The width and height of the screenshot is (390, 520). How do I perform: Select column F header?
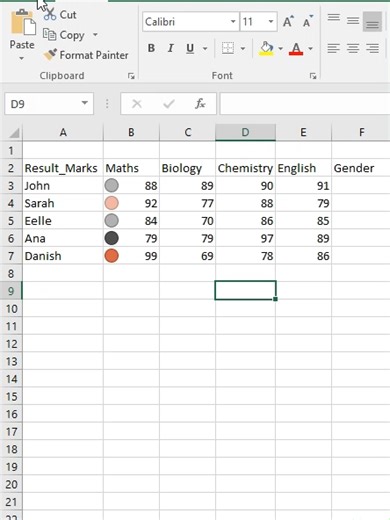tap(361, 132)
